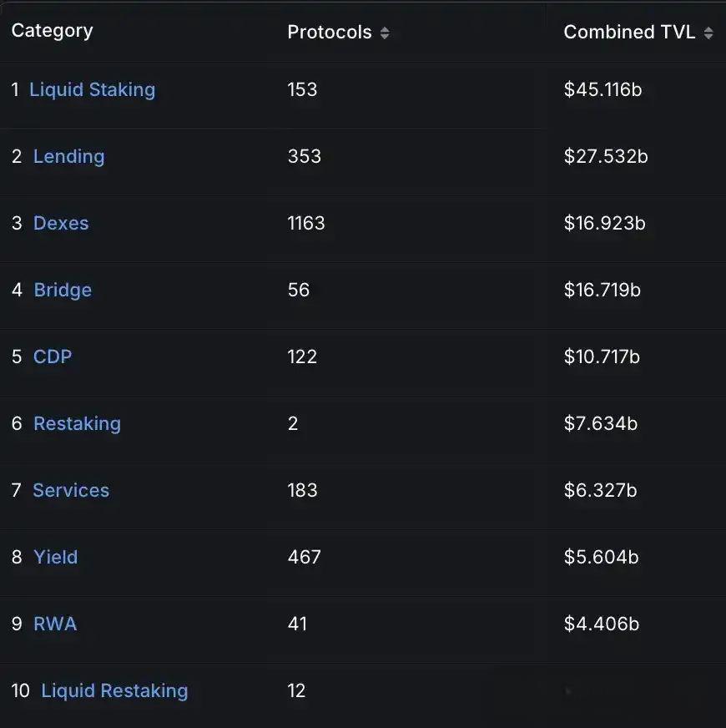Click the $4.406b RWA TVL cell
The image size is (726, 728).
tap(601, 624)
